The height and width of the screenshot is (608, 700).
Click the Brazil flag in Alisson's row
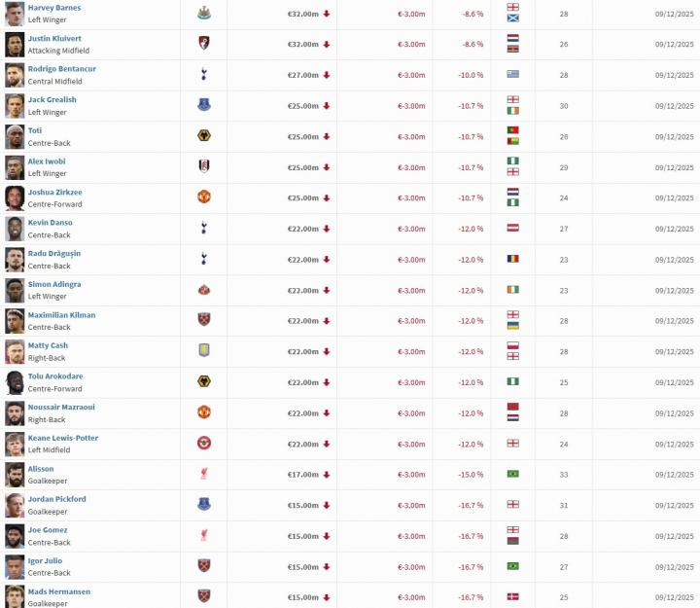click(x=512, y=474)
